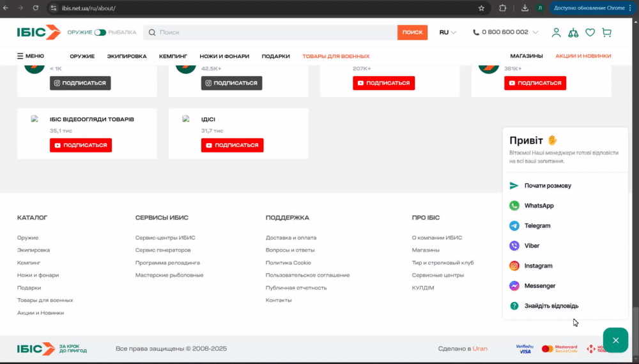Open the shopping cart icon
Screen dimensions: 639x364
pyautogui.click(x=606, y=33)
